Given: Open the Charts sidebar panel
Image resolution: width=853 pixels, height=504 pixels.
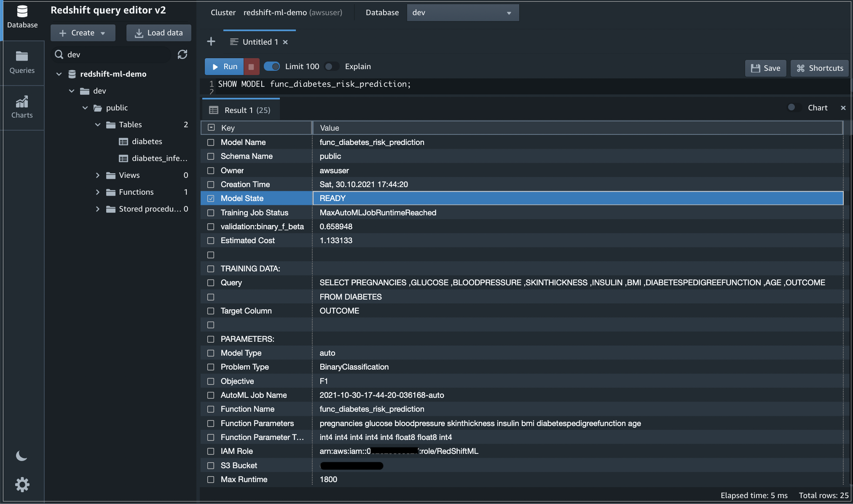Looking at the screenshot, I should 22,107.
